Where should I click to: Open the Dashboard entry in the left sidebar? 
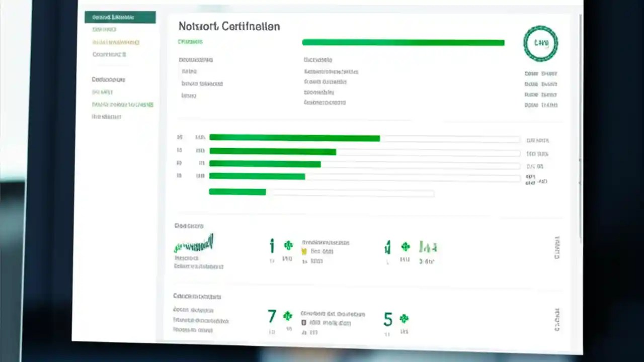(x=104, y=29)
